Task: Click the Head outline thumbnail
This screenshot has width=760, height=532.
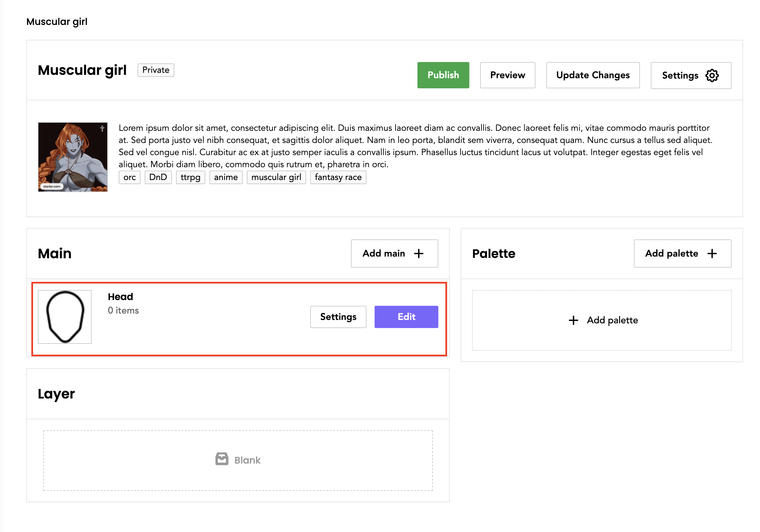Action: pyautogui.click(x=65, y=317)
